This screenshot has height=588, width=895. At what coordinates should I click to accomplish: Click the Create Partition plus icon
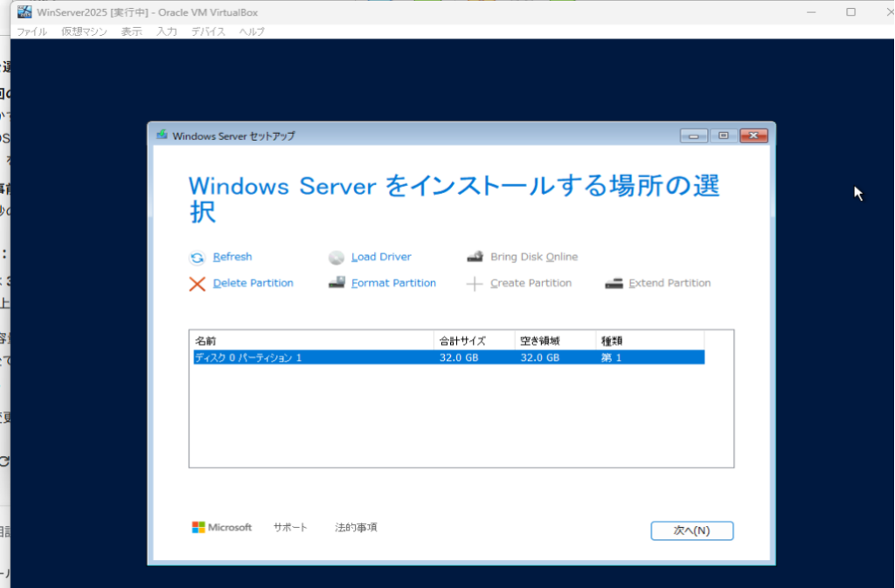475,284
